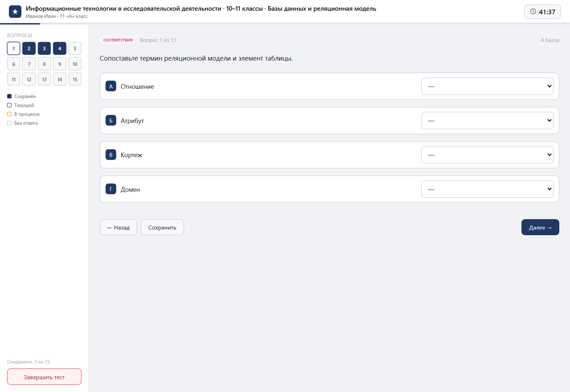Click the clock icon in the timer
The image size is (570, 392).
point(533,11)
